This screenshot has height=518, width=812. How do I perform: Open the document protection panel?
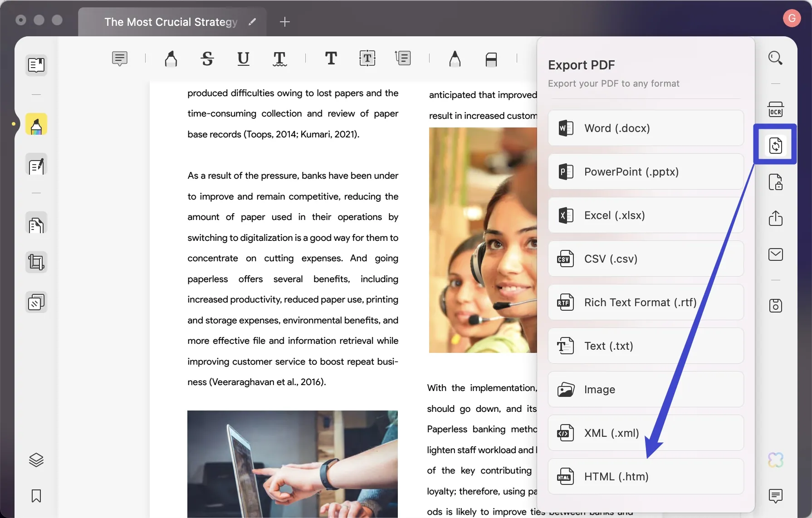(776, 182)
